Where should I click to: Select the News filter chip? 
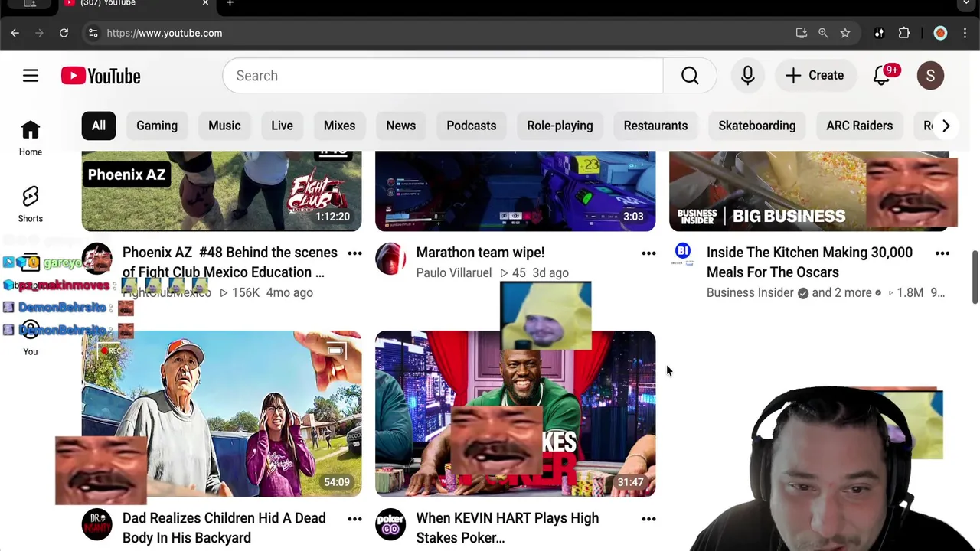pos(401,126)
